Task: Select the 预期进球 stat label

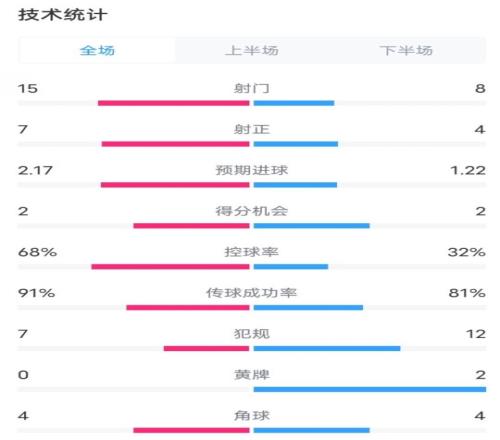Action: pyautogui.click(x=252, y=170)
